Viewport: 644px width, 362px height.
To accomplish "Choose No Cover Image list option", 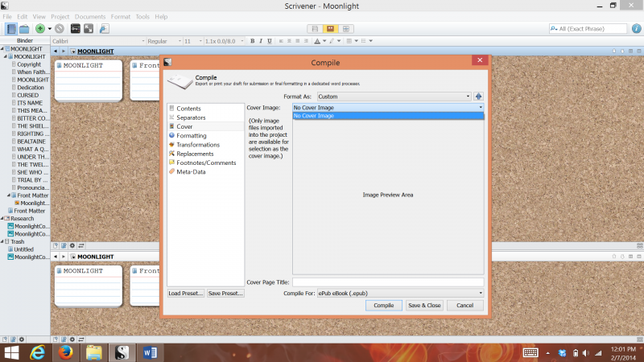I will click(x=388, y=116).
